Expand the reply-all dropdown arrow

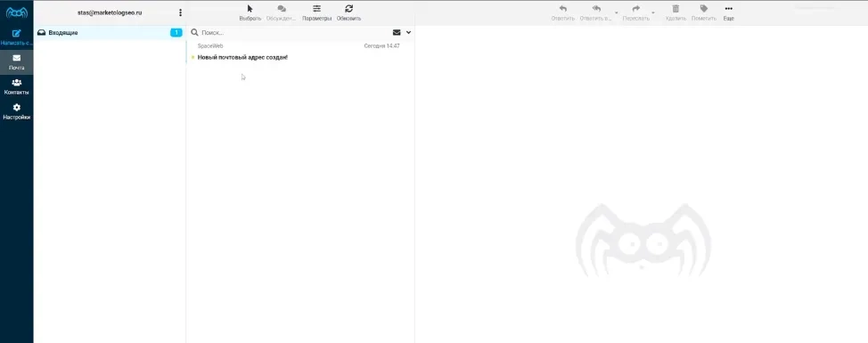pyautogui.click(x=617, y=12)
